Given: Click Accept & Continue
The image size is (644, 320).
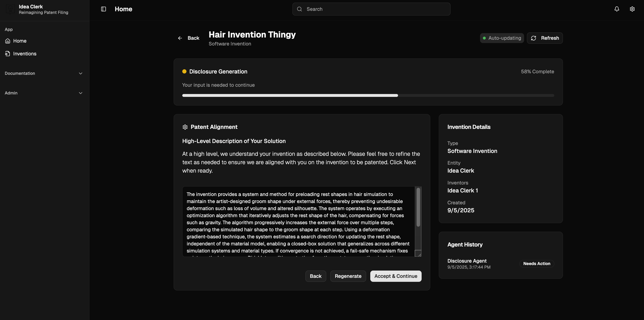Looking at the screenshot, I should click(396, 276).
